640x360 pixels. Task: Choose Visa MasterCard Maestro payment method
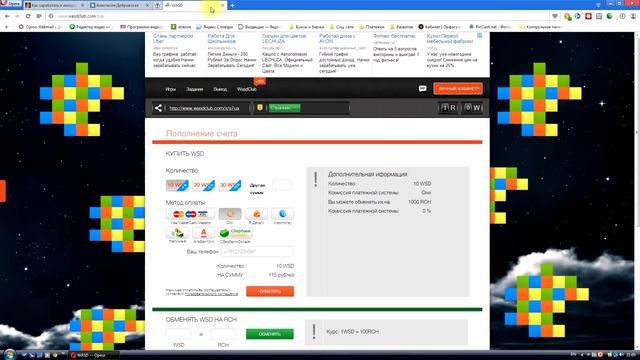(x=191, y=214)
